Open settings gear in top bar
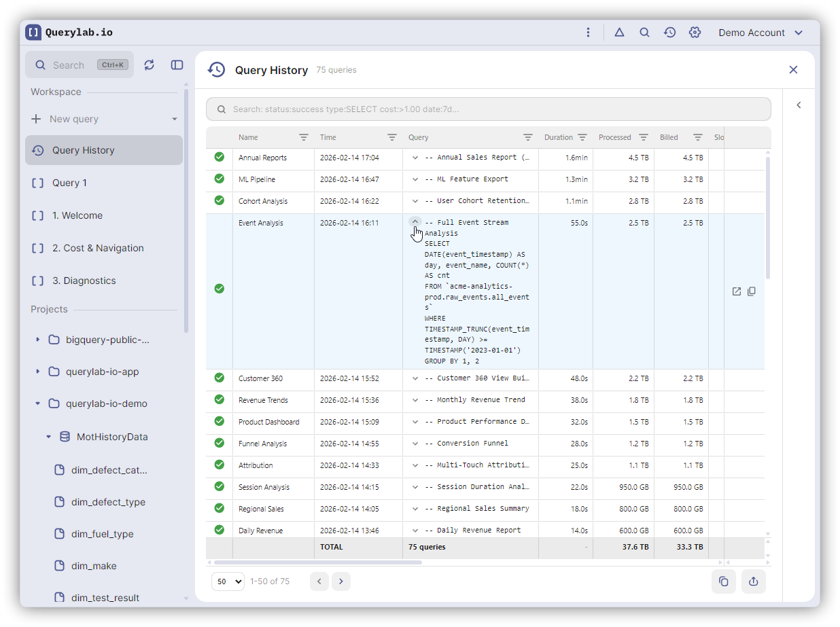Image resolution: width=840 pixels, height=627 pixels. [x=695, y=33]
